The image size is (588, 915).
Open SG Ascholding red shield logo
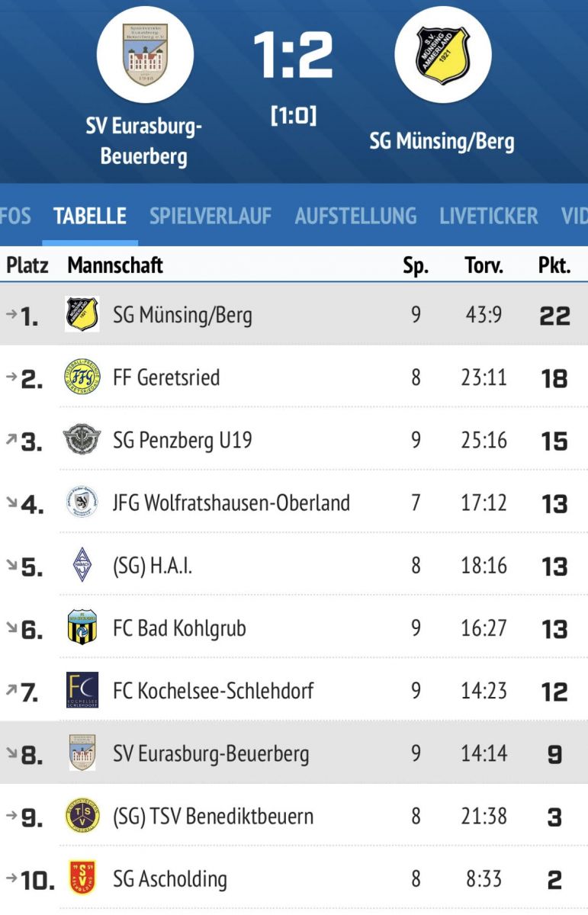(x=82, y=879)
